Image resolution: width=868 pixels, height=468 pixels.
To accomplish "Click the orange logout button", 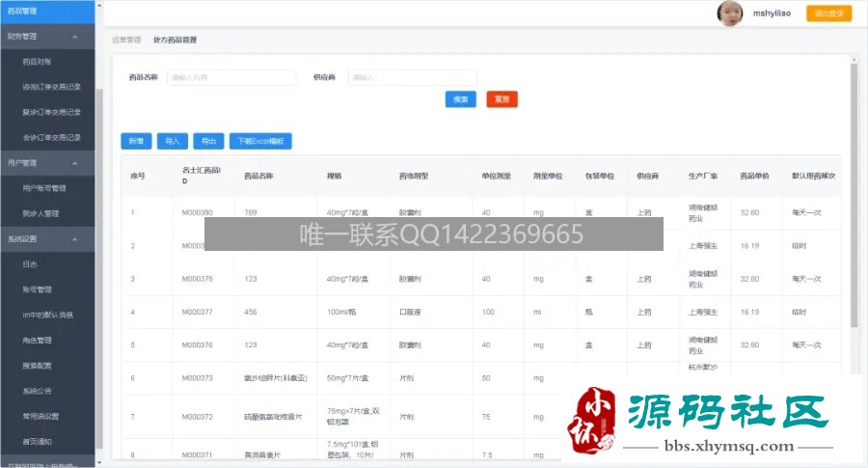I will [x=828, y=14].
